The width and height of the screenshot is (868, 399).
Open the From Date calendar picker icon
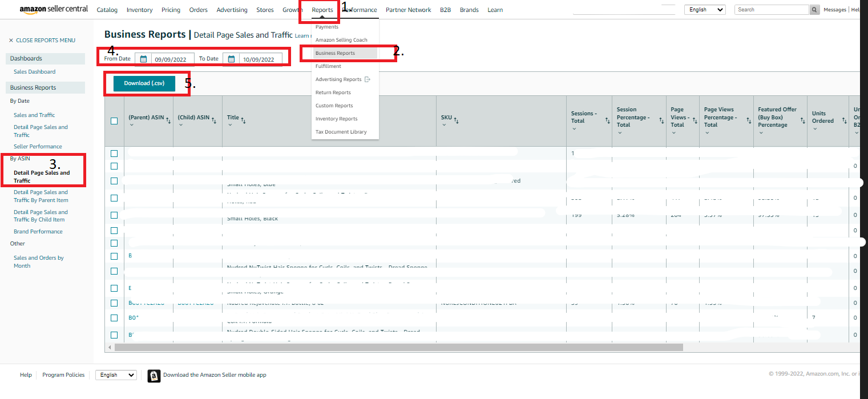(x=143, y=59)
